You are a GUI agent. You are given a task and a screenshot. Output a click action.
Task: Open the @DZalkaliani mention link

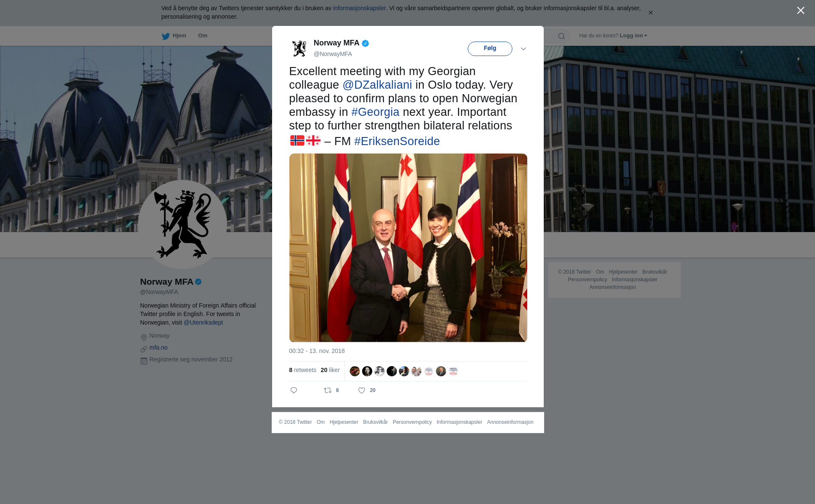(x=377, y=85)
